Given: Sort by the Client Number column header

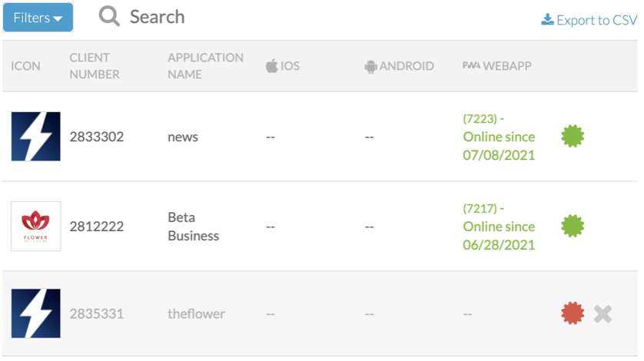Looking at the screenshot, I should coord(95,66).
